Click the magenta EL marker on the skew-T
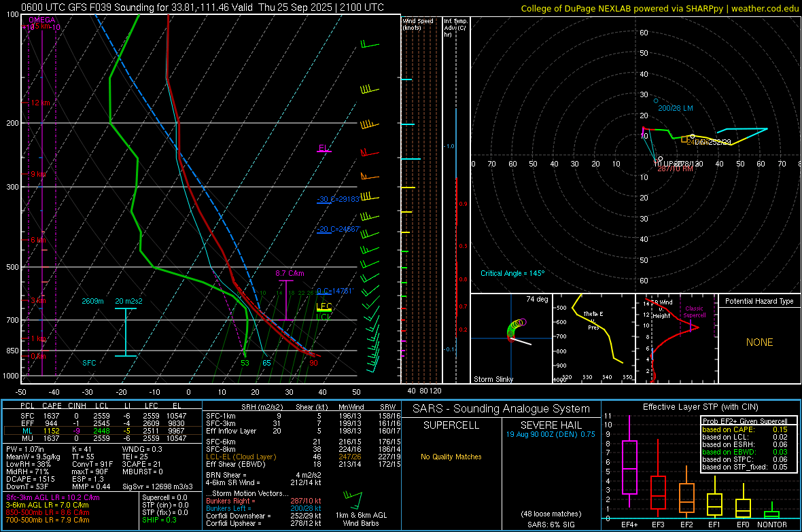This screenshot has height=532, width=802. (324, 149)
